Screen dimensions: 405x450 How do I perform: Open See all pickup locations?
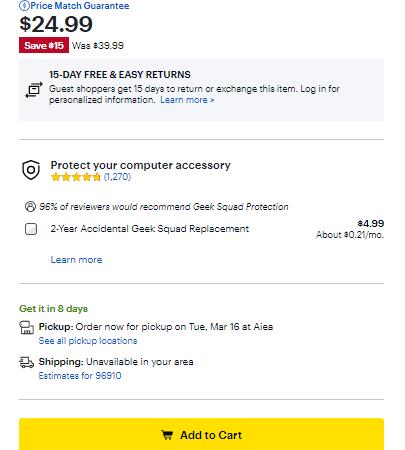88,341
